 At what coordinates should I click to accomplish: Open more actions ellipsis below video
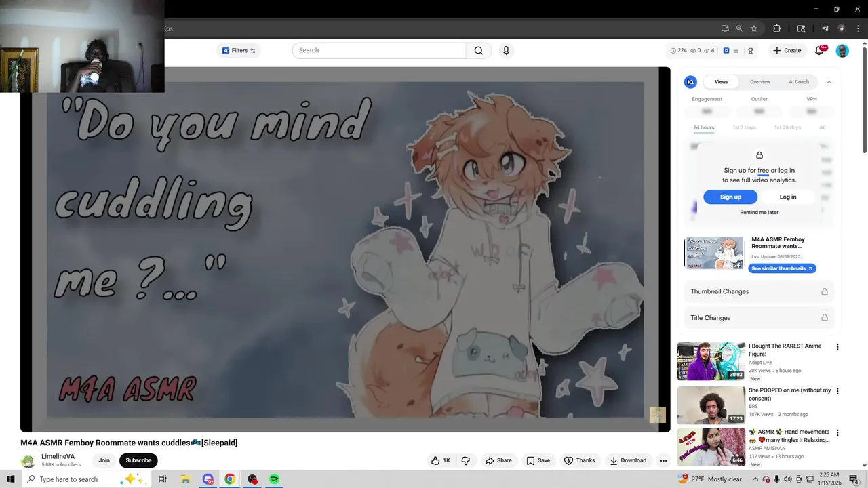(x=663, y=460)
